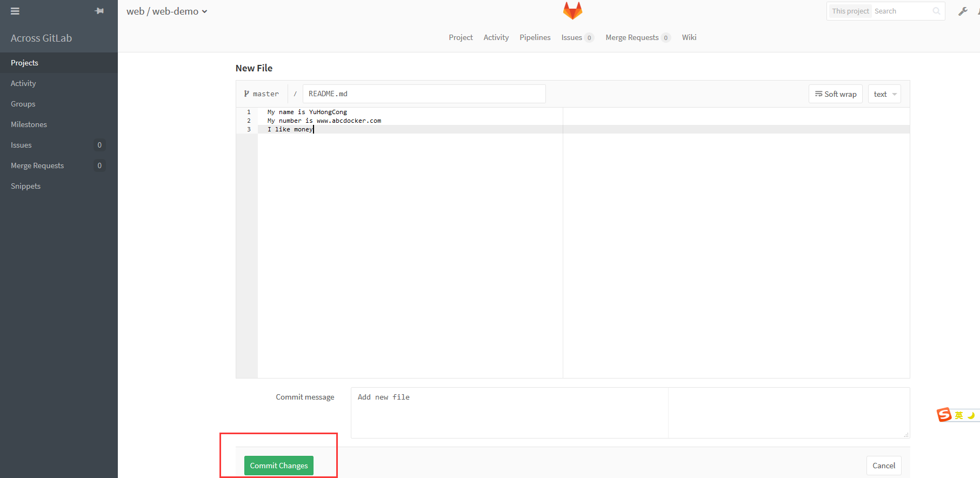The height and width of the screenshot is (478, 980).
Task: Open the text file type dropdown
Action: 884,94
